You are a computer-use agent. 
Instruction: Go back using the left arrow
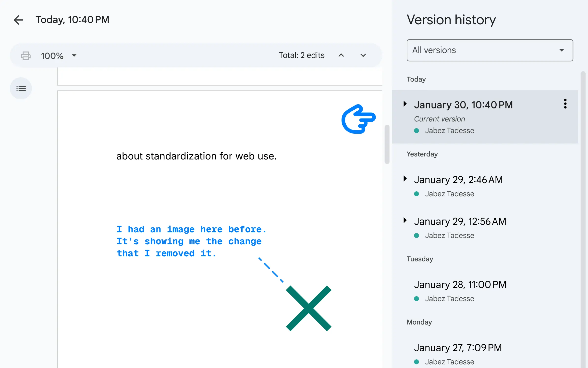tap(18, 20)
